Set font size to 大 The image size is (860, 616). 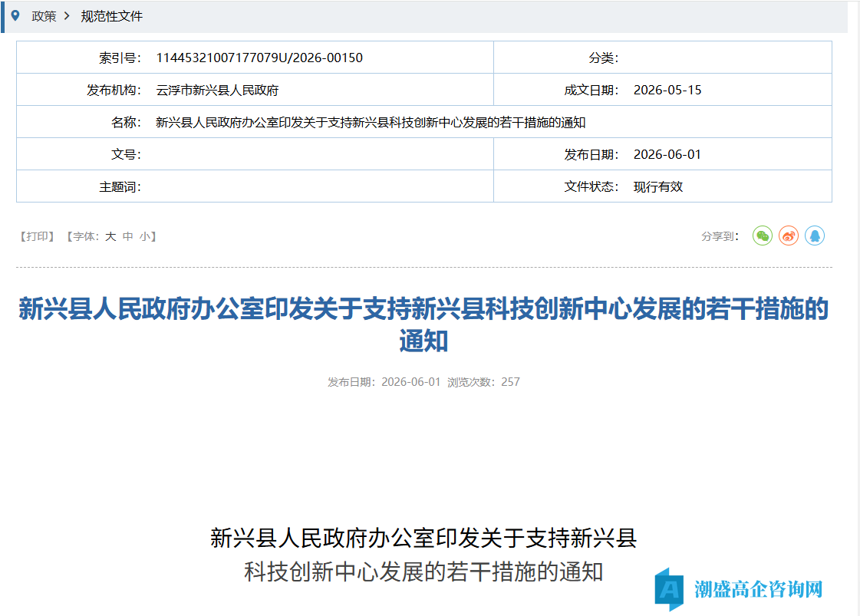110,236
